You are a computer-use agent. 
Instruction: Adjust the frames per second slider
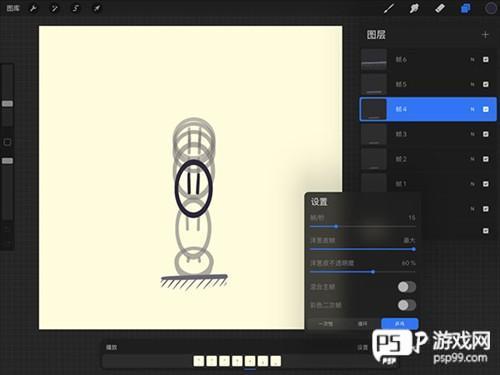(x=362, y=226)
